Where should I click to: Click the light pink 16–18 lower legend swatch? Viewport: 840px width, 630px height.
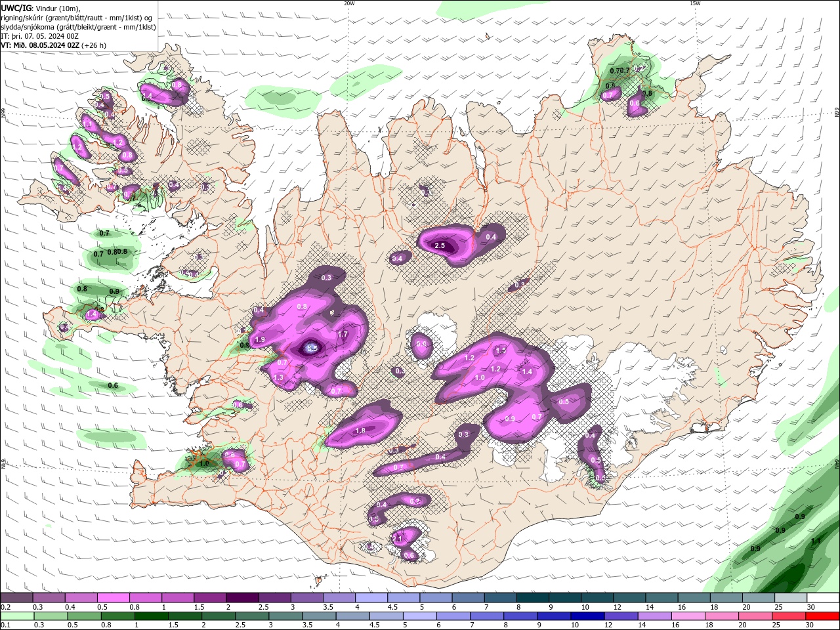688,616
